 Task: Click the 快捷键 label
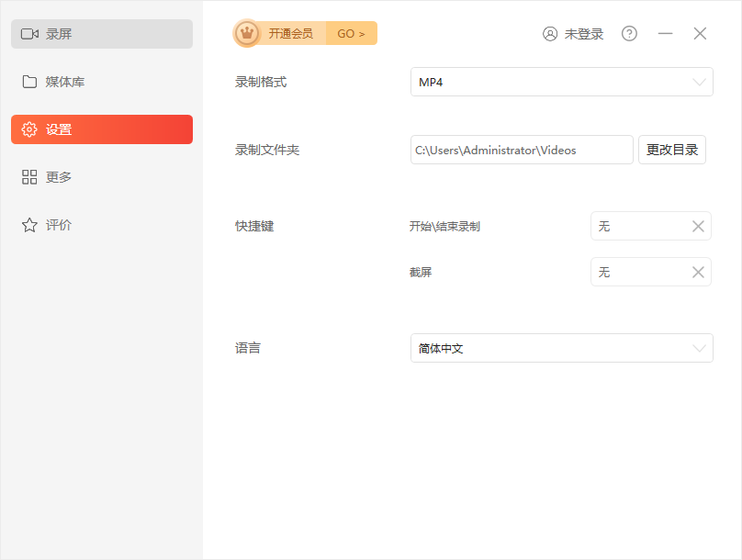coord(254,226)
